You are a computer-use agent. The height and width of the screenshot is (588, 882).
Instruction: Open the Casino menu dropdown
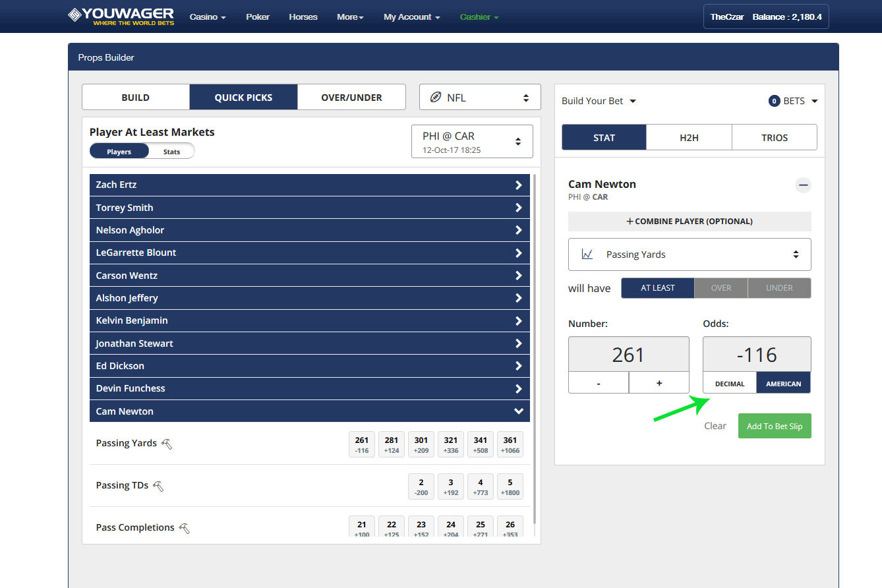point(208,17)
